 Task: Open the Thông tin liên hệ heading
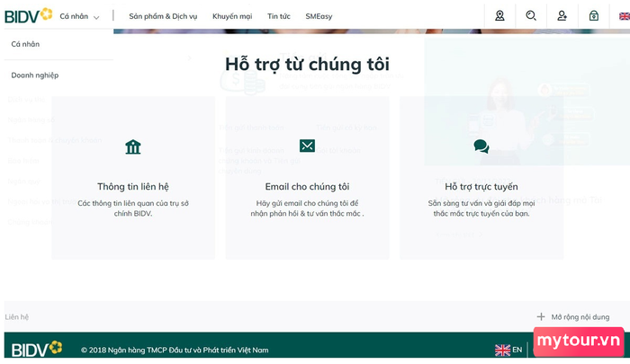click(133, 187)
